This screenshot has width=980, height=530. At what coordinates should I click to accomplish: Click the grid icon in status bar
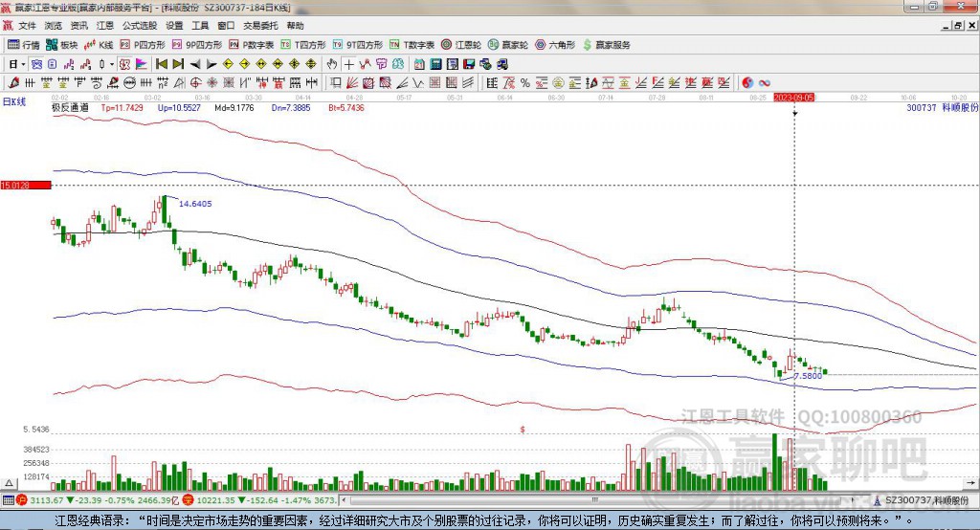pos(8,500)
